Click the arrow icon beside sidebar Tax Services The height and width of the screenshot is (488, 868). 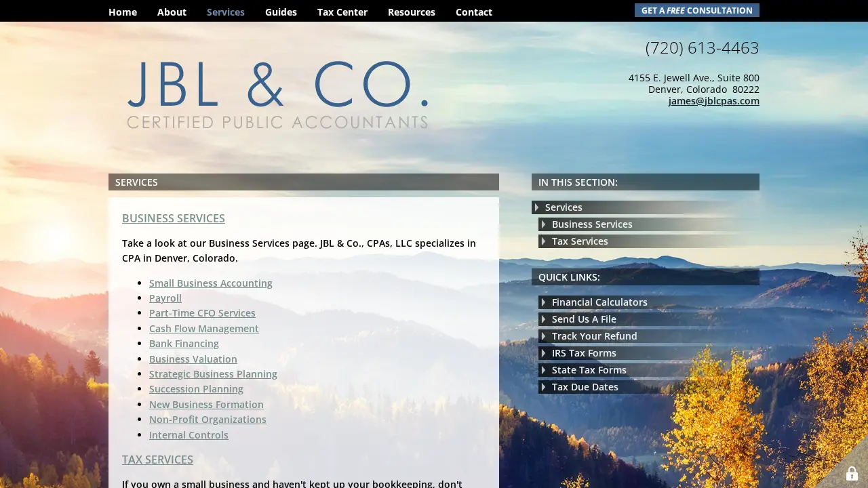click(x=543, y=241)
